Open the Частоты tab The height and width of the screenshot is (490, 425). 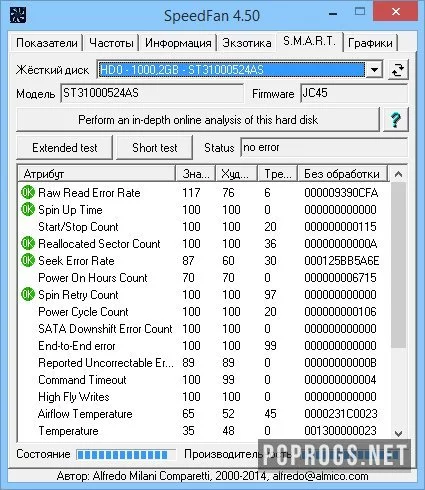click(x=111, y=43)
